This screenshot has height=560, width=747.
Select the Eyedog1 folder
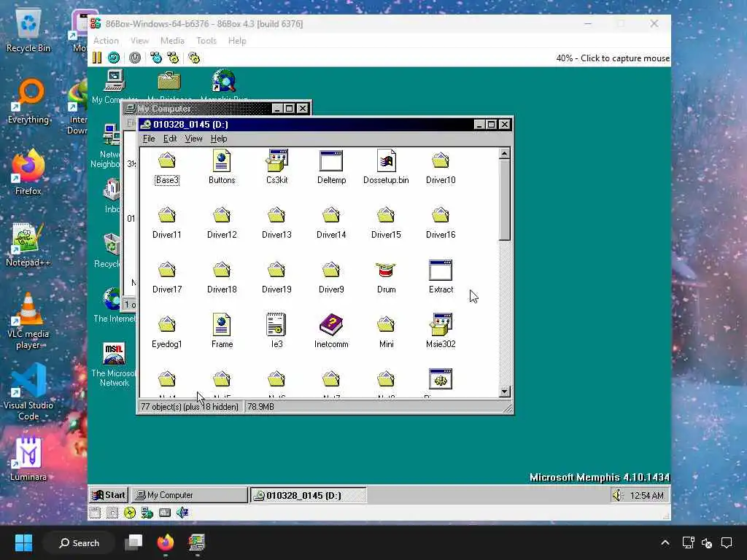pos(167,332)
